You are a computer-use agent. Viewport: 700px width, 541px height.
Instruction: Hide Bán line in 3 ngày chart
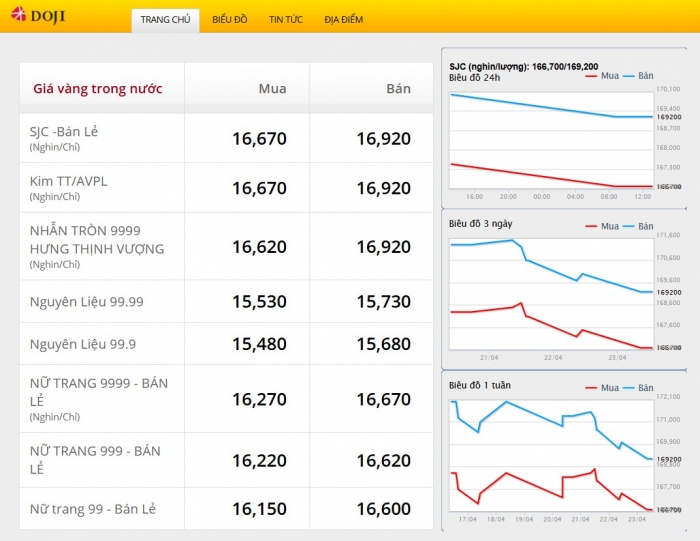click(644, 226)
